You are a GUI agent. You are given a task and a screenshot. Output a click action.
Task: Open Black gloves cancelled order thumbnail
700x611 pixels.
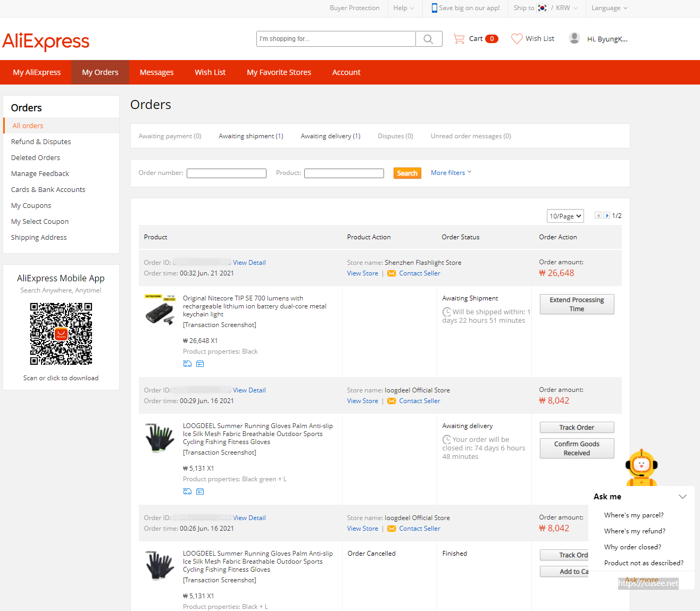[x=160, y=565]
